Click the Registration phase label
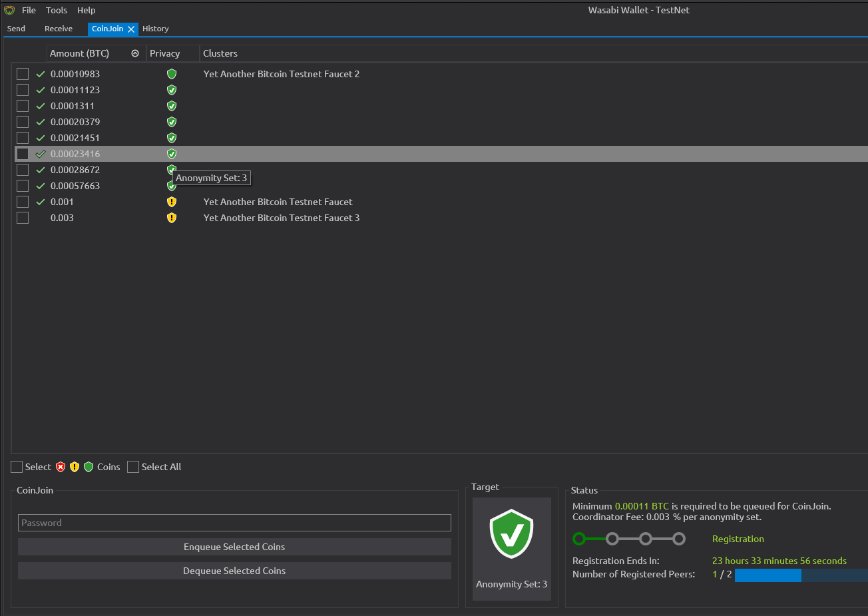Viewport: 868px width, 616px height. (738, 539)
